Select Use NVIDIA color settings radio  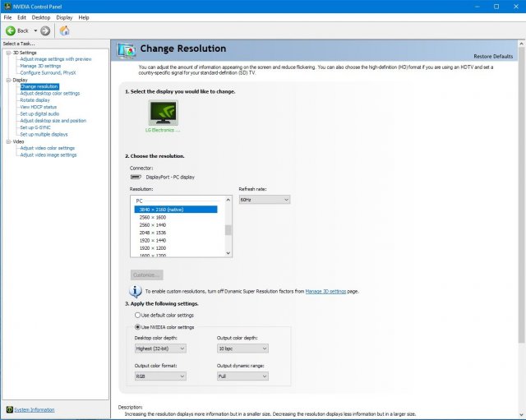click(x=136, y=327)
